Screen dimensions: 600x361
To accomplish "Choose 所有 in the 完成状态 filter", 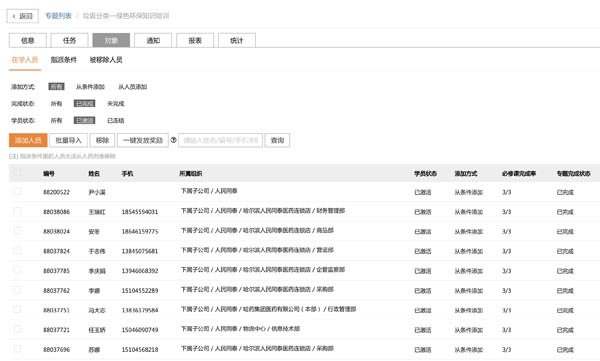I will (x=56, y=104).
